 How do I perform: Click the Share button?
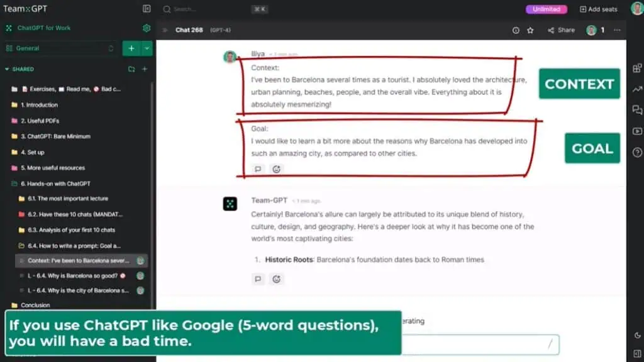tap(561, 30)
